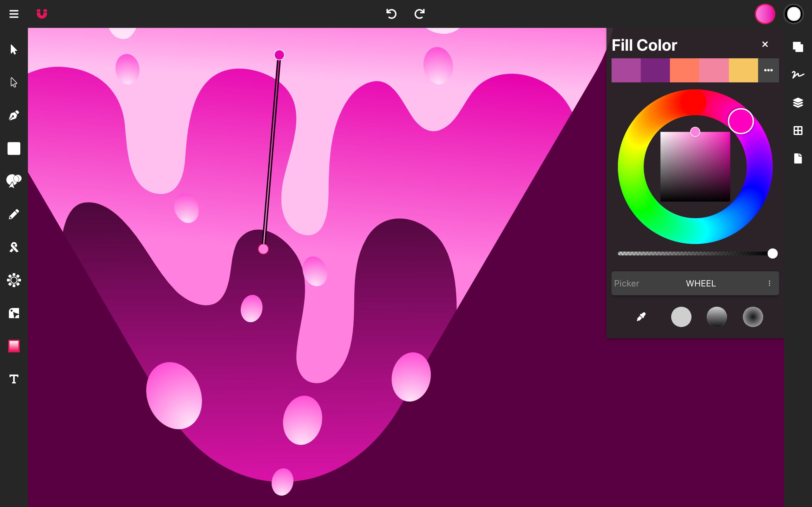Open the hamburger menu
Image resolution: width=812 pixels, height=507 pixels.
[x=14, y=14]
